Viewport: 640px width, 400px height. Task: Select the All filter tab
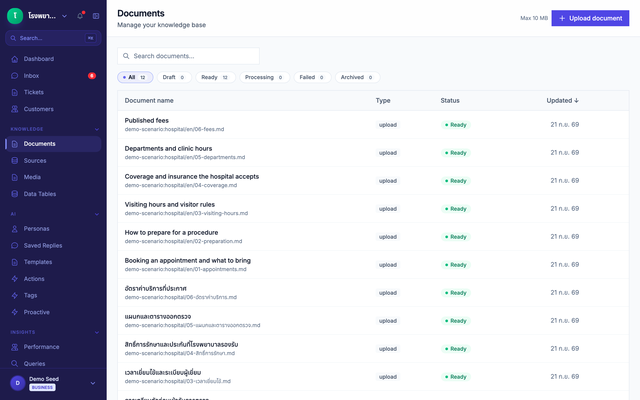tap(135, 77)
